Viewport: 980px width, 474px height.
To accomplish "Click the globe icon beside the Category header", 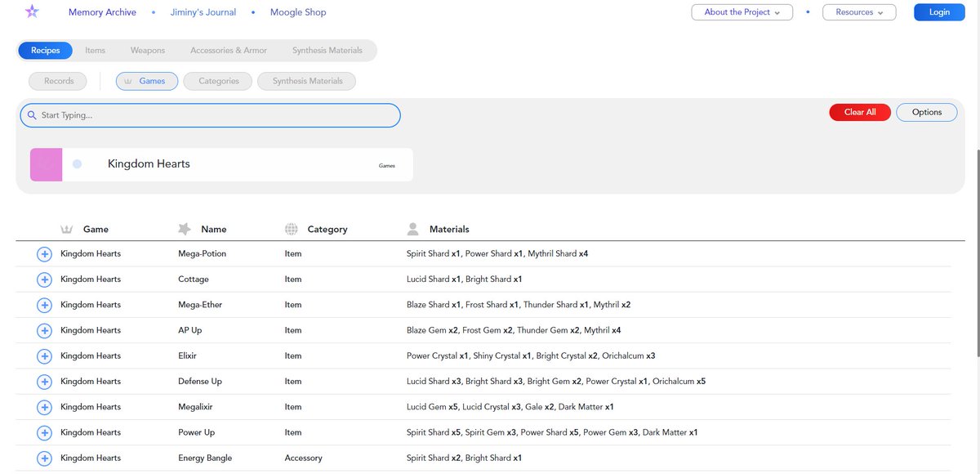I will tap(291, 229).
